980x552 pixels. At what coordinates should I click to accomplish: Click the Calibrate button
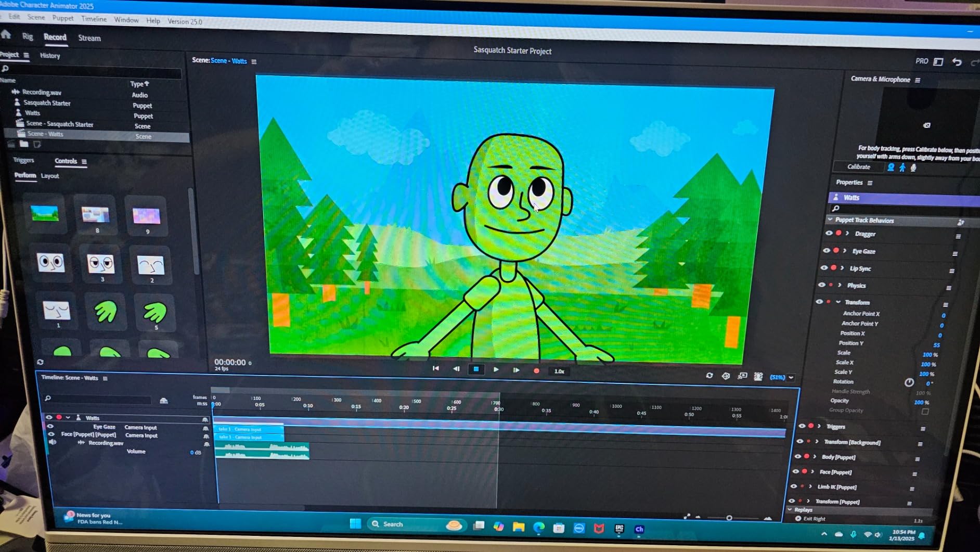(859, 167)
